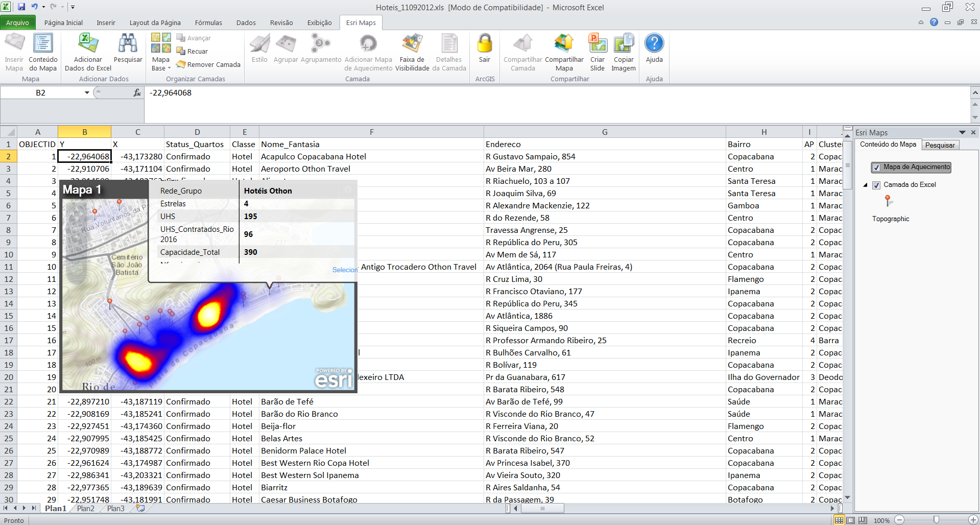This screenshot has height=525, width=980.
Task: Click the Agrupamento cluster icon
Action: click(321, 49)
